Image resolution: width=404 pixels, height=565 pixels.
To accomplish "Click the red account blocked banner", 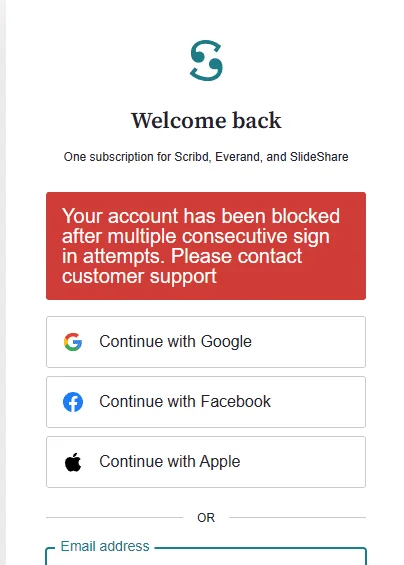I will pyautogui.click(x=206, y=246).
